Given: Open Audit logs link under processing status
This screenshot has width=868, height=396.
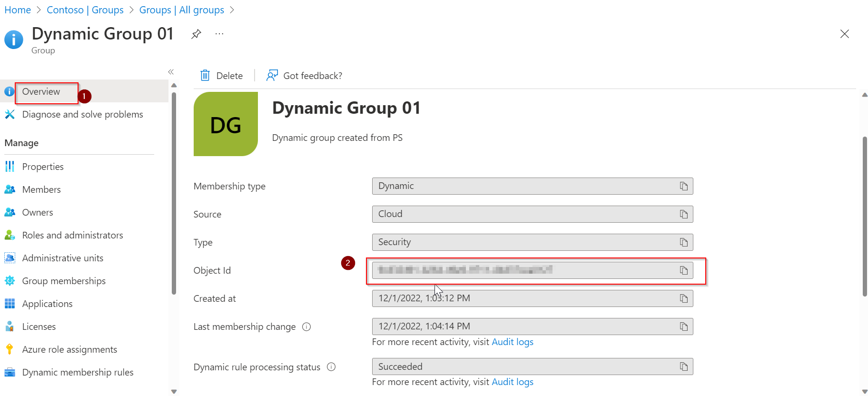Looking at the screenshot, I should (512, 382).
